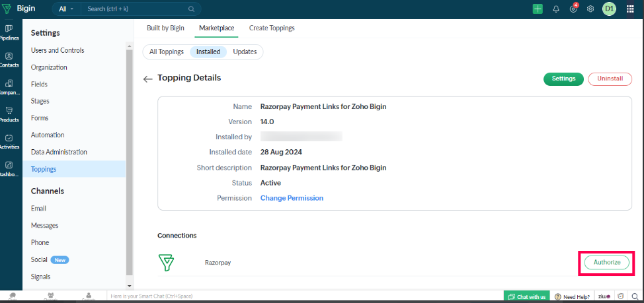Image resolution: width=644 pixels, height=303 pixels.
Task: Open the Pipelines module icon
Action: pos(9,28)
